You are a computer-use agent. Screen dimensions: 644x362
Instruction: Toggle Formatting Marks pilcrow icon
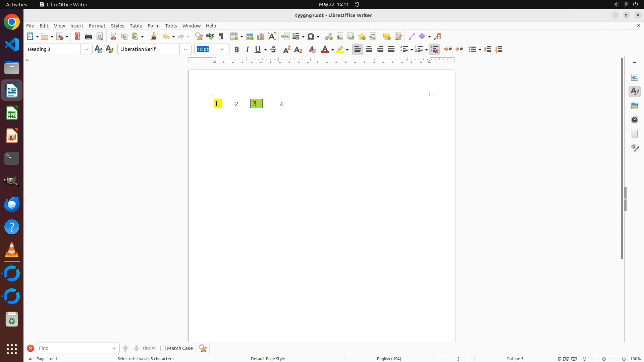pyautogui.click(x=221, y=37)
